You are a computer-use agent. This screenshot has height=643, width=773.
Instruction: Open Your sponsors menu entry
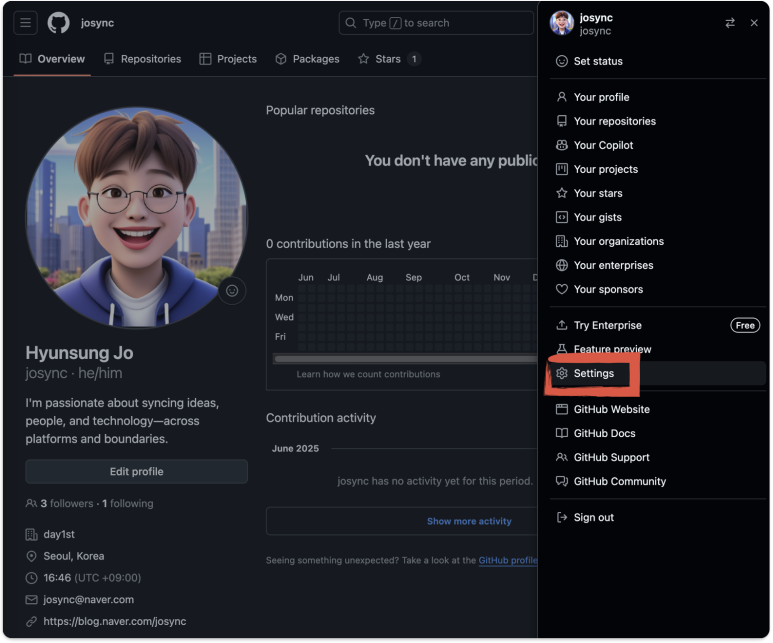tap(658, 289)
